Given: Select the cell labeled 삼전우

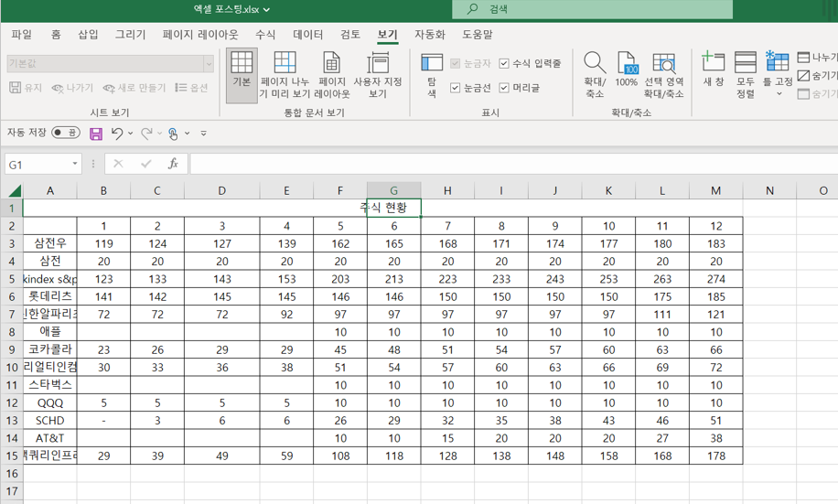Looking at the screenshot, I should click(x=50, y=243).
